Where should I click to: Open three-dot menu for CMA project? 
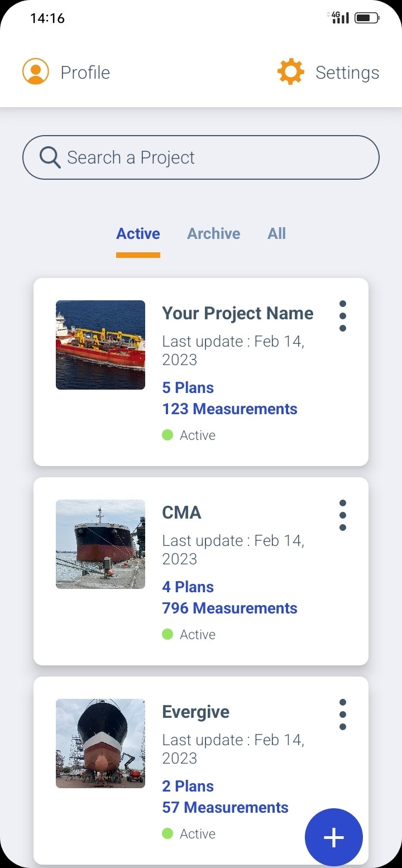click(343, 515)
